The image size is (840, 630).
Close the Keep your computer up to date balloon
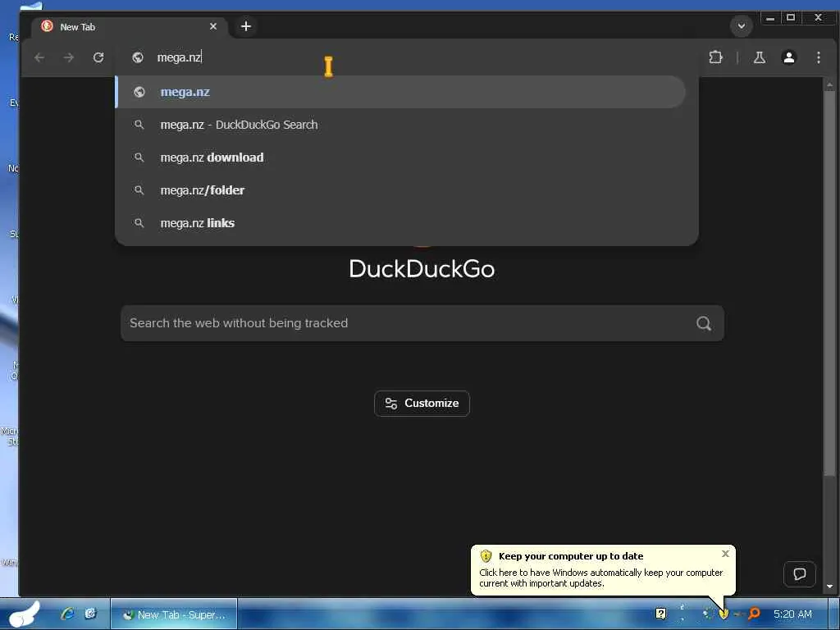[725, 554]
